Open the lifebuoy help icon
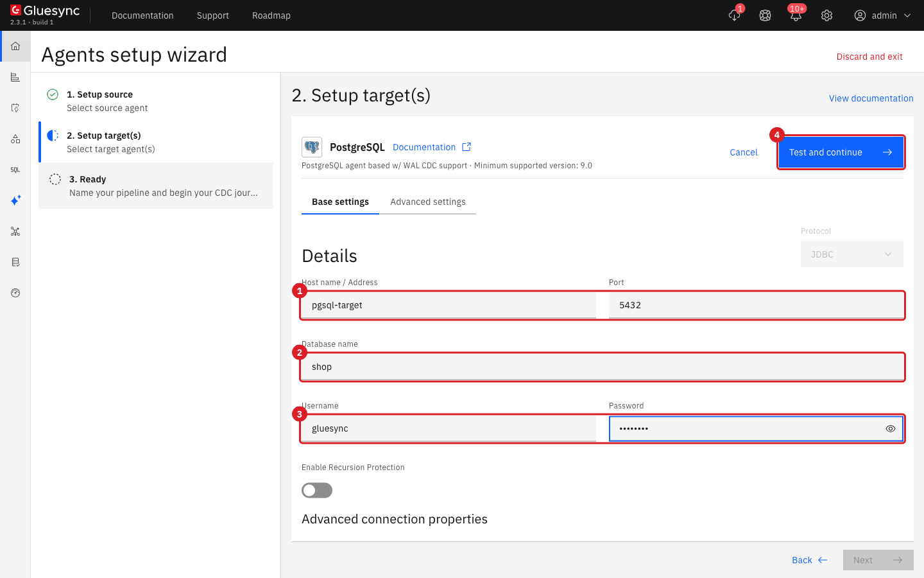The image size is (924, 578). (765, 15)
